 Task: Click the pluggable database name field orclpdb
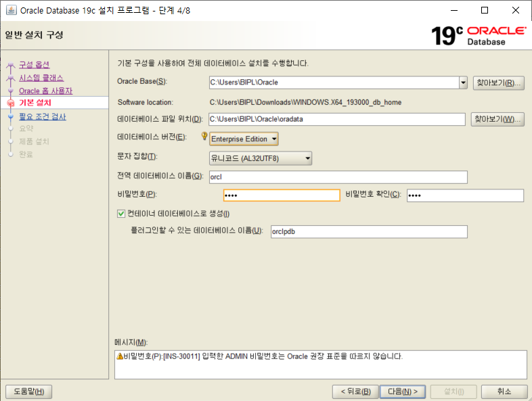369,231
